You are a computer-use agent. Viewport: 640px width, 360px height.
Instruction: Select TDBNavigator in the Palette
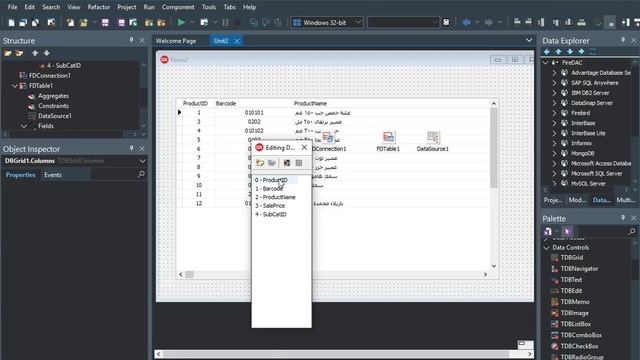click(x=579, y=269)
